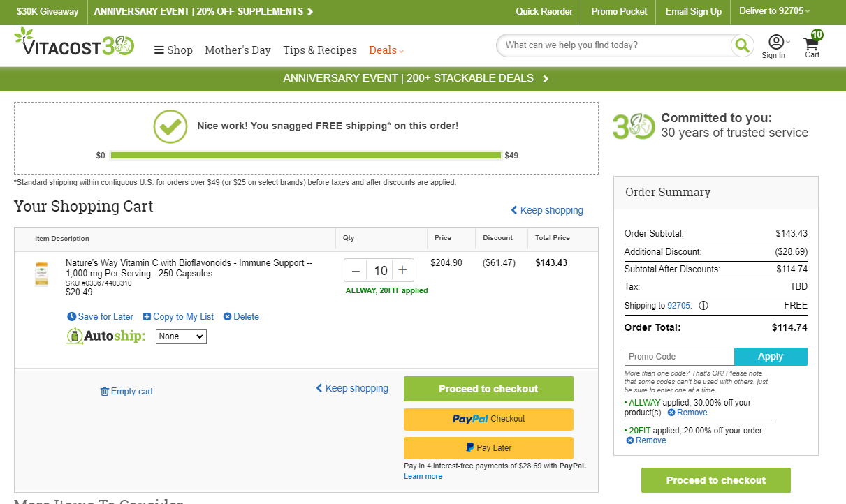
Task: Click the free shipping checkmark icon
Action: 170,126
